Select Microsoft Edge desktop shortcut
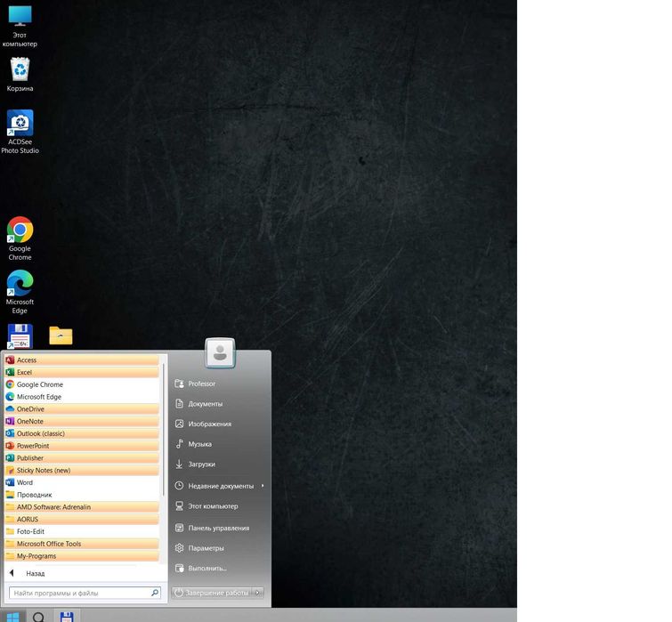Image resolution: width=672 pixels, height=622 pixels. [x=20, y=292]
